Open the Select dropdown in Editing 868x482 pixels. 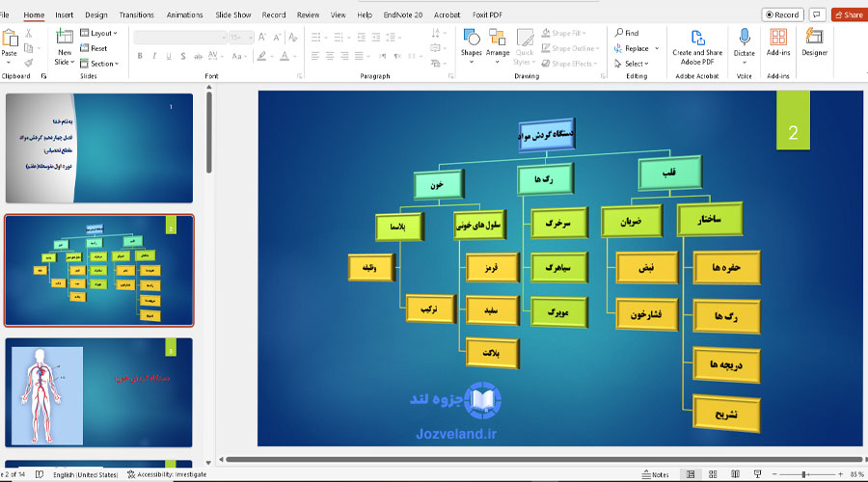631,64
